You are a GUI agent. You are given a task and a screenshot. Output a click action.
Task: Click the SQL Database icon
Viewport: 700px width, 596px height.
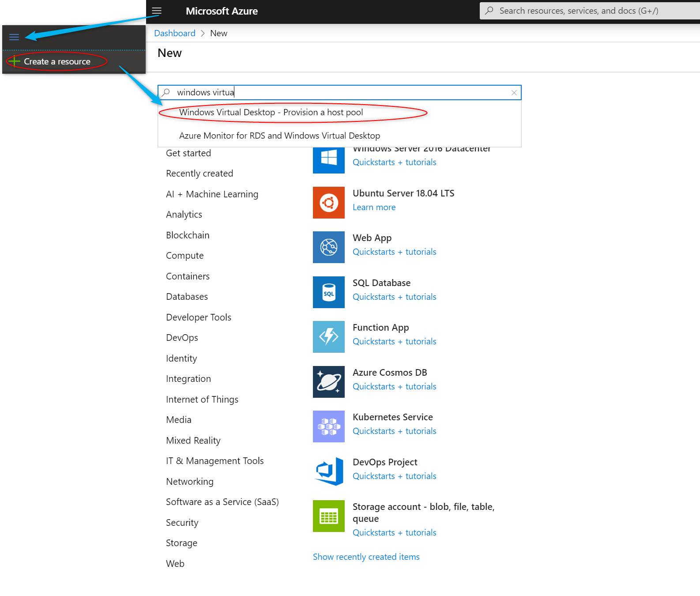(329, 292)
